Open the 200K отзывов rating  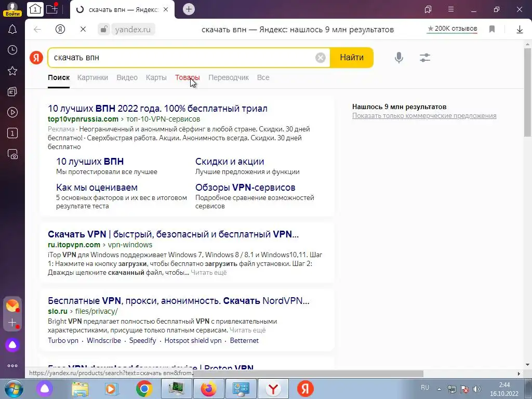click(453, 29)
